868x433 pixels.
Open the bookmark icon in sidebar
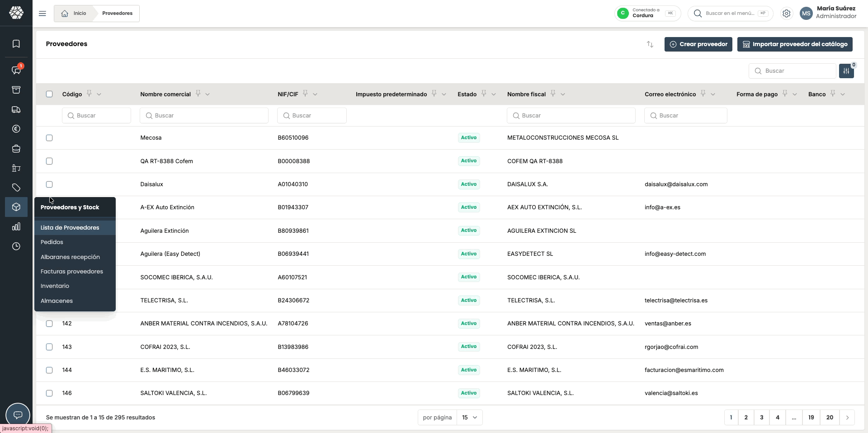click(16, 44)
